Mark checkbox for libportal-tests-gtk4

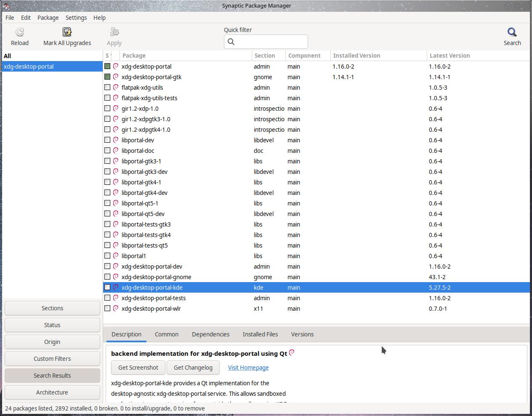(x=107, y=235)
